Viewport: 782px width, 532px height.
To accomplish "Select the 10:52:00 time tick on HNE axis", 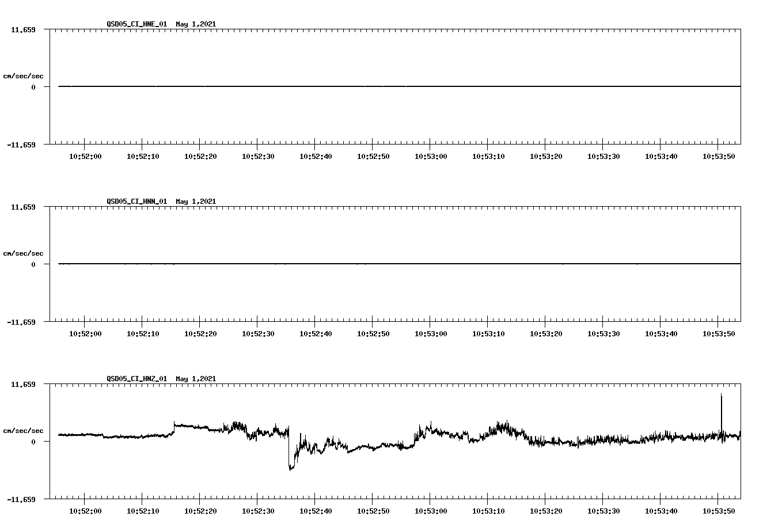I will 85,155.
